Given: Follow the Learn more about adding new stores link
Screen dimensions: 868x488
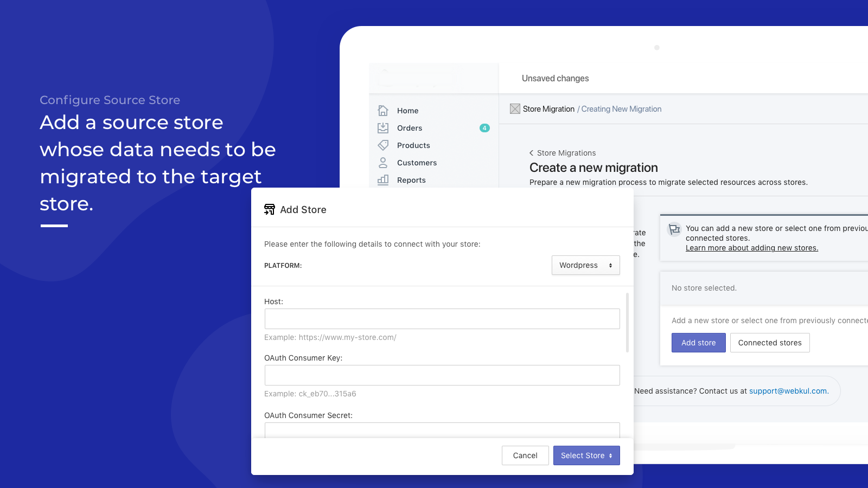Looking at the screenshot, I should click(752, 248).
